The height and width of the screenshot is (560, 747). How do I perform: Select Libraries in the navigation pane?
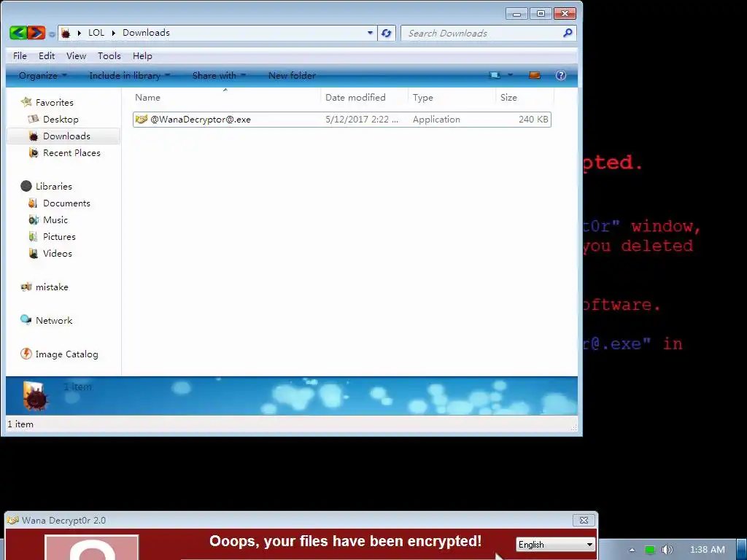pyautogui.click(x=53, y=186)
